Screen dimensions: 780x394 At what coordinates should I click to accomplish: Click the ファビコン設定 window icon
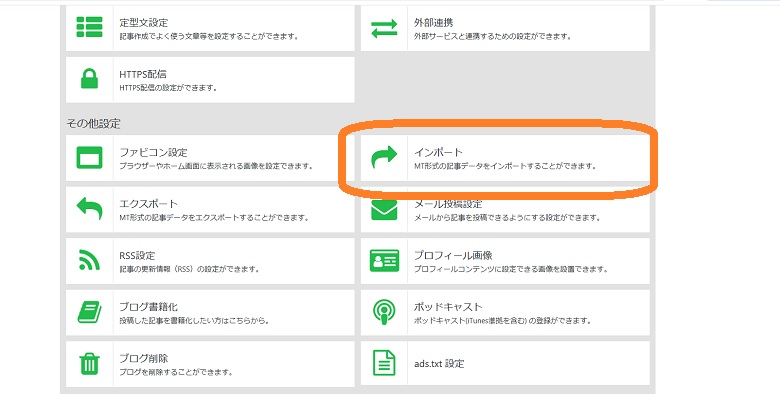90,158
